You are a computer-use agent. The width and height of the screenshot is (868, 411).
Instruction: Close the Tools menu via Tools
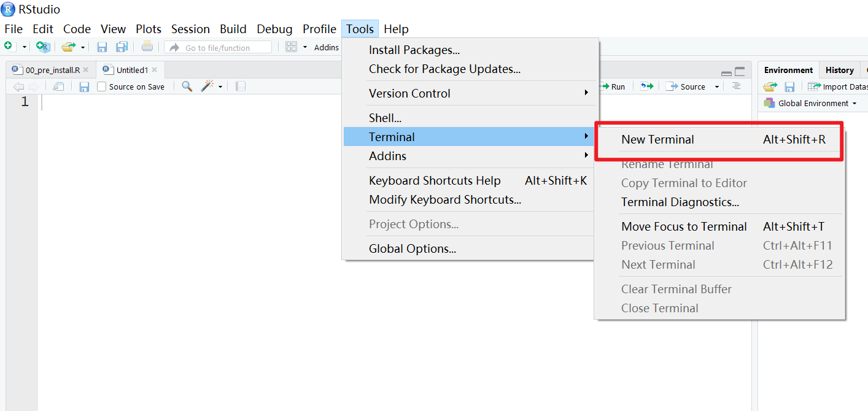click(360, 29)
